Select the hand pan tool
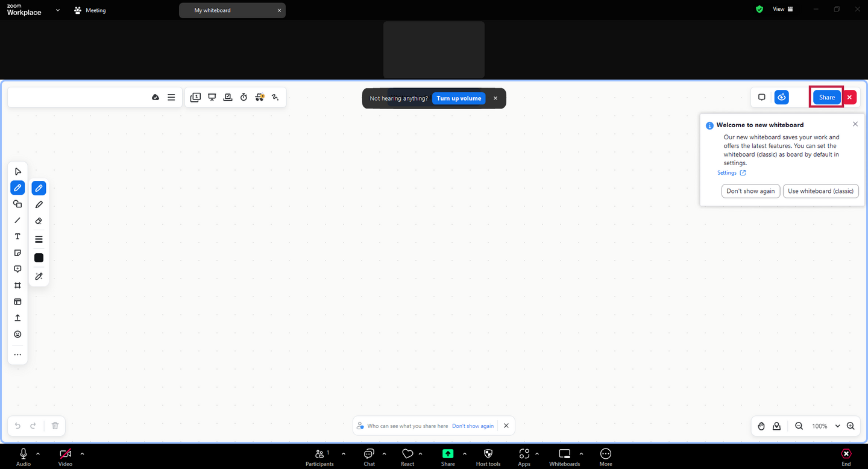The height and width of the screenshot is (469, 868). pos(761,426)
